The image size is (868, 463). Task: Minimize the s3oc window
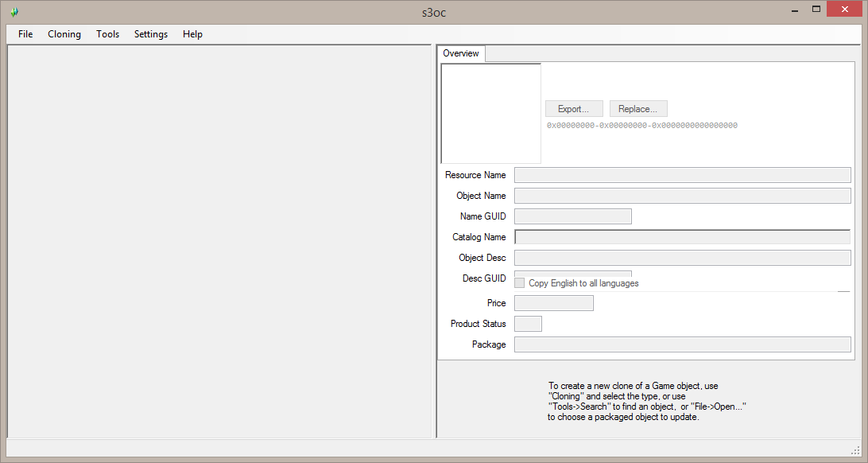pyautogui.click(x=795, y=10)
